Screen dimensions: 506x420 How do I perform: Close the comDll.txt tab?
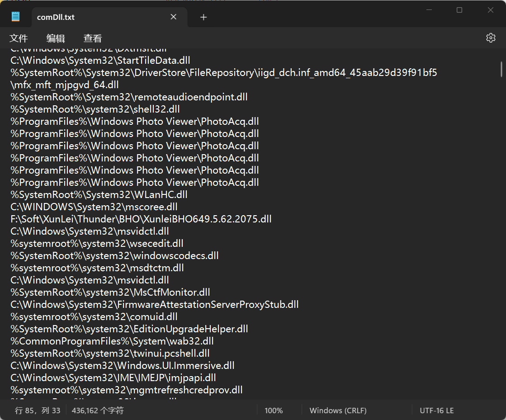(x=174, y=17)
